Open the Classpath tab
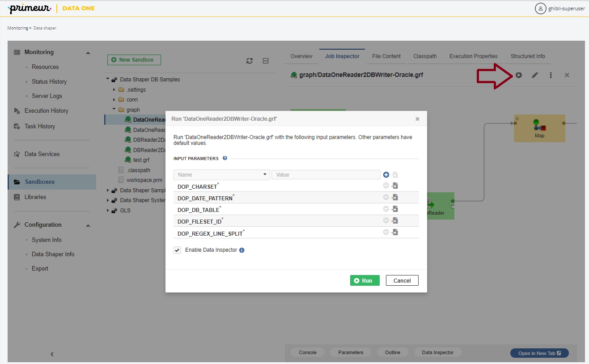 425,56
